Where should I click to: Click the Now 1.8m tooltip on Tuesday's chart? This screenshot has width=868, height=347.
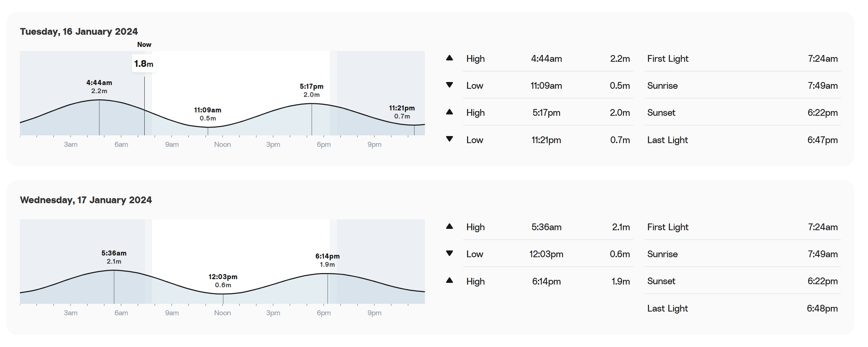(144, 63)
